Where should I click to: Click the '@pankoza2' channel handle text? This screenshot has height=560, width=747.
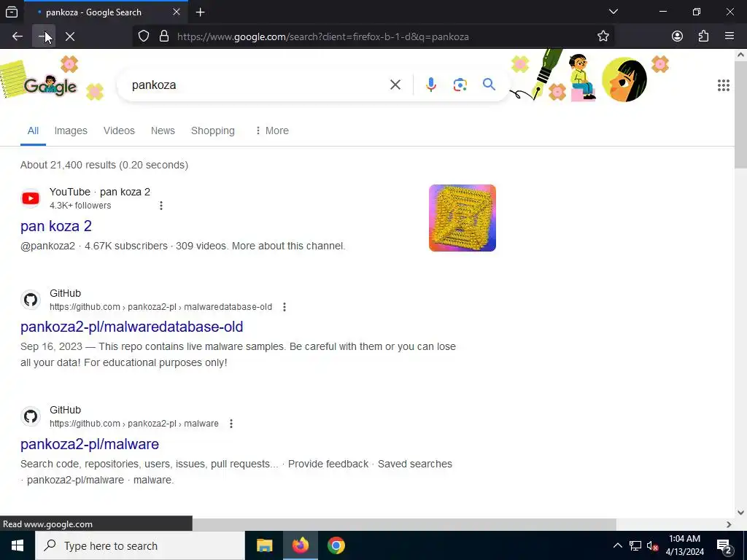click(47, 246)
